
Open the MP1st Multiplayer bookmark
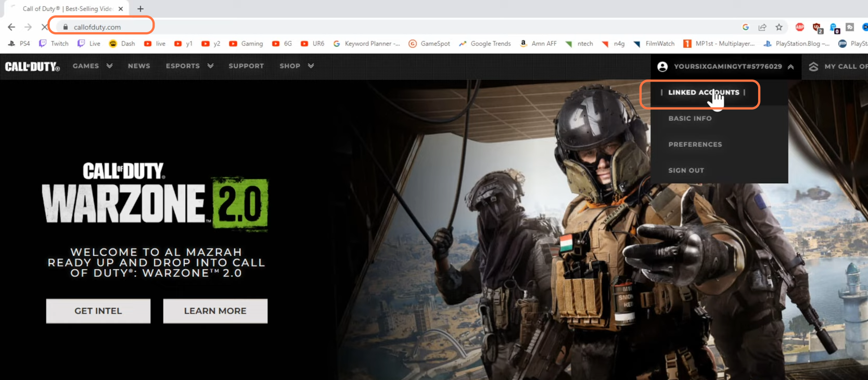click(719, 44)
